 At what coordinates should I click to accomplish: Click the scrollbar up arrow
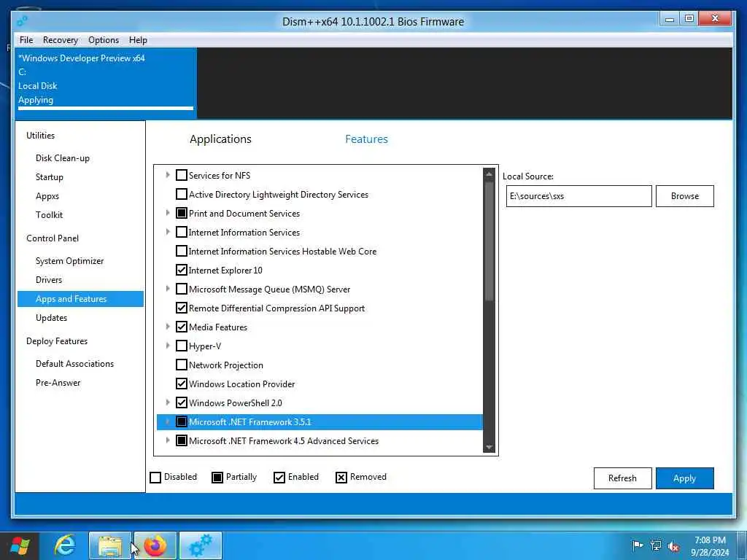489,174
